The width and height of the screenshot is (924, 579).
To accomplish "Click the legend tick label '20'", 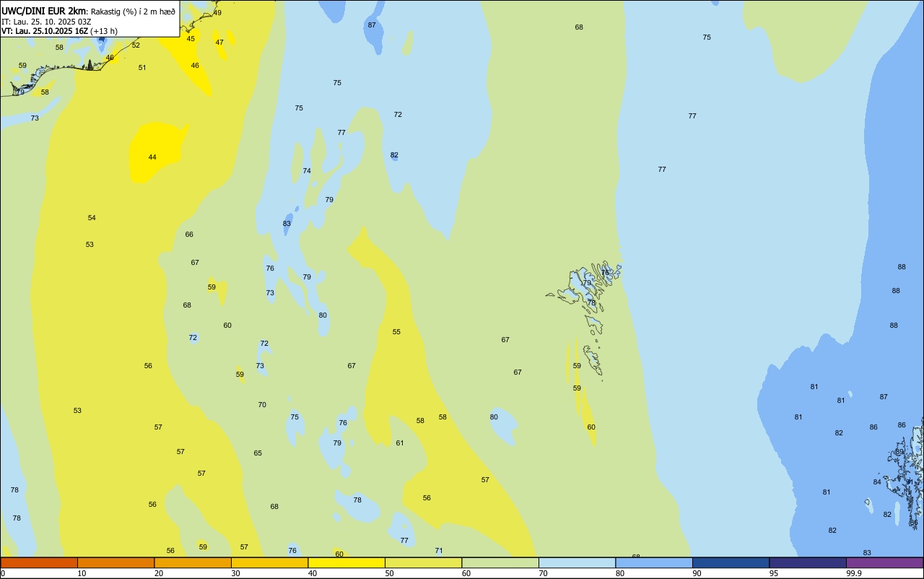I will pos(159,573).
